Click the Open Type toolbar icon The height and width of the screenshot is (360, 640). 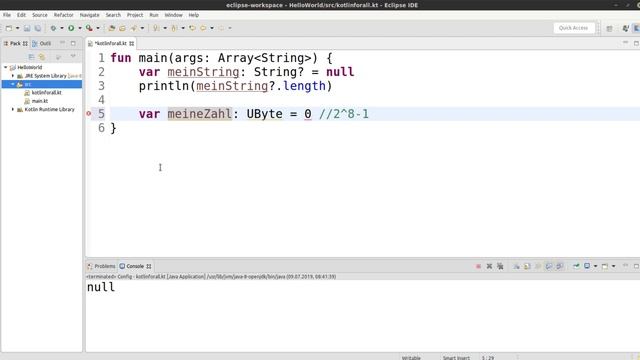pos(111,28)
